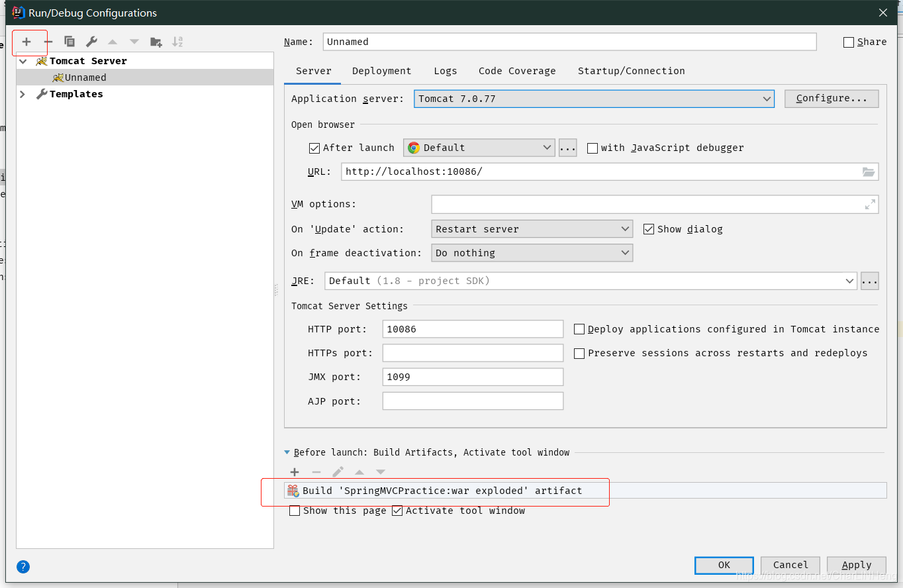Click the Name input field
This screenshot has height=588, width=903.
coord(569,42)
